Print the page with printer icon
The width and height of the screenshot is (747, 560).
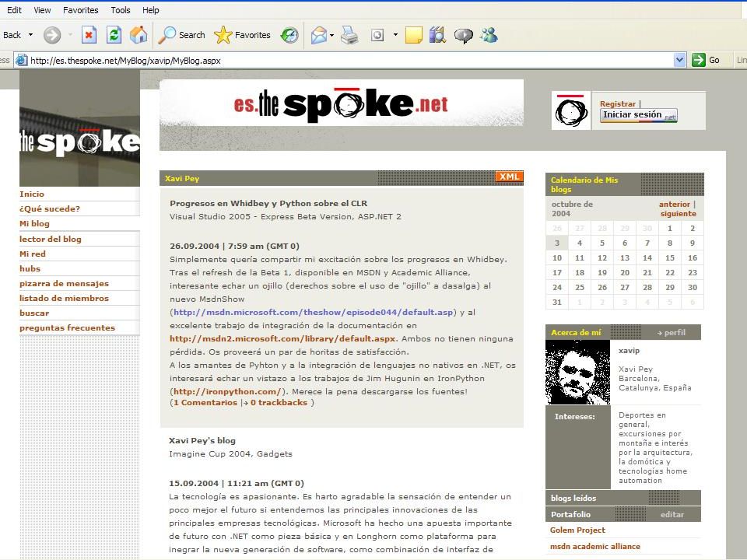[349, 35]
